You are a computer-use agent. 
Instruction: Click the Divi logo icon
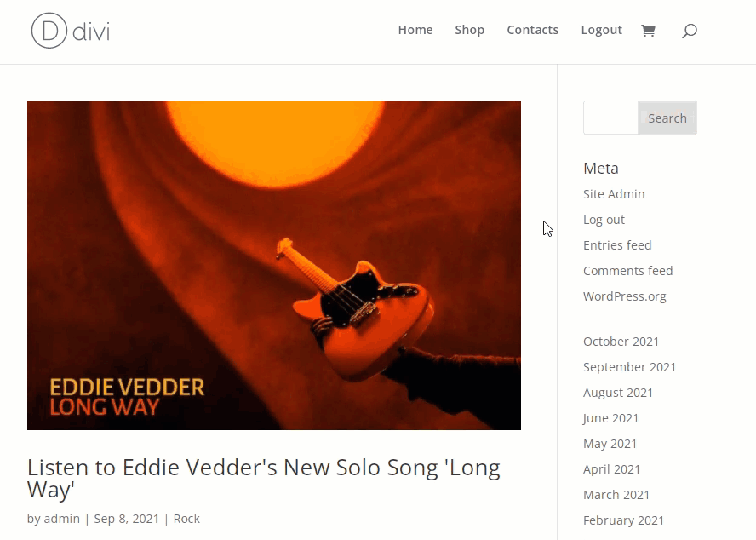point(71,31)
